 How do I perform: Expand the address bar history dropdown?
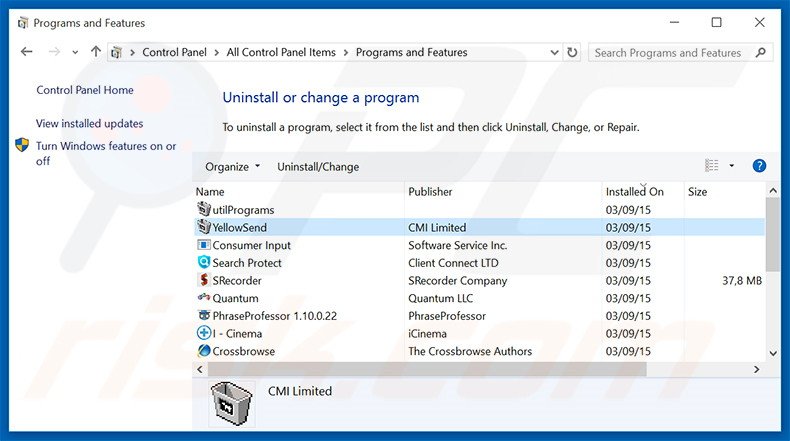click(x=554, y=52)
